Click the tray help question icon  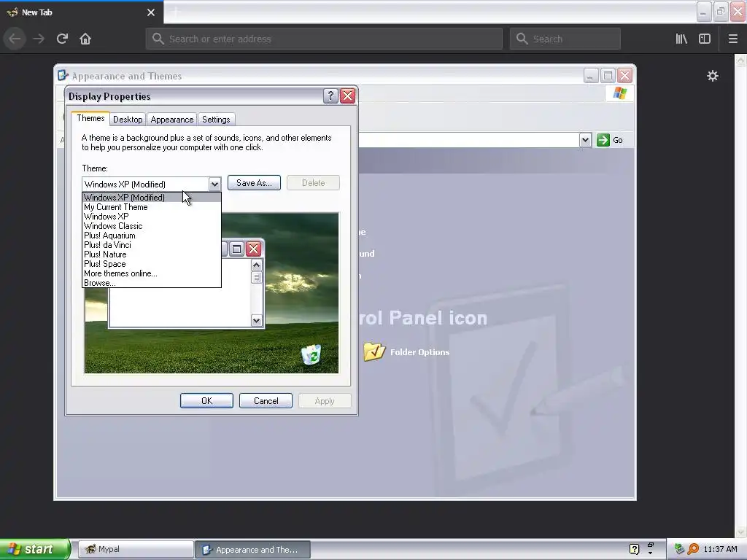click(x=634, y=549)
